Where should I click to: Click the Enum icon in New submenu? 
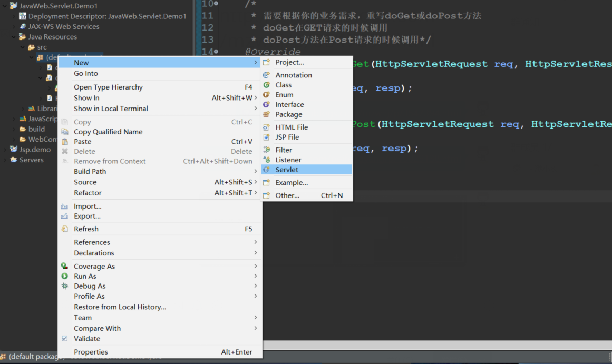pyautogui.click(x=267, y=94)
